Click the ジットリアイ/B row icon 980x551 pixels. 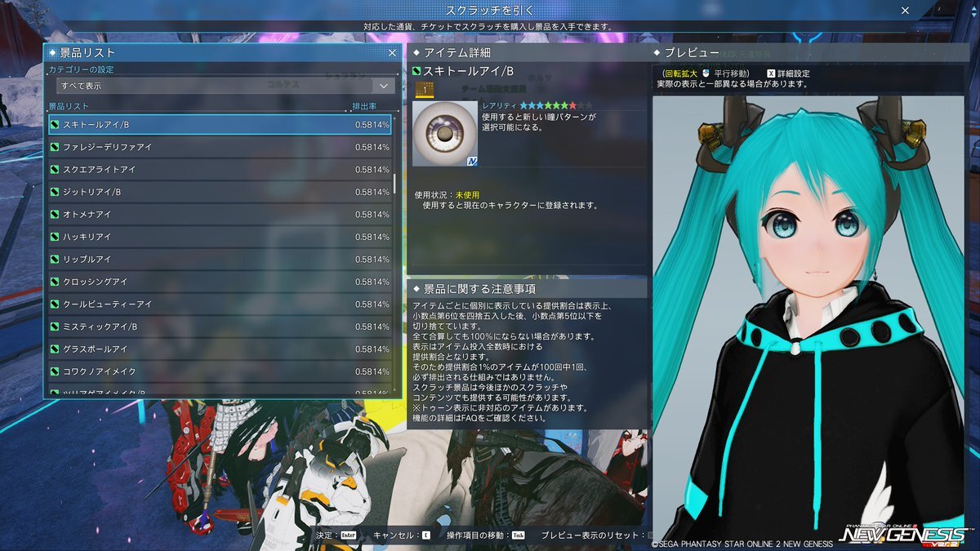click(x=55, y=192)
